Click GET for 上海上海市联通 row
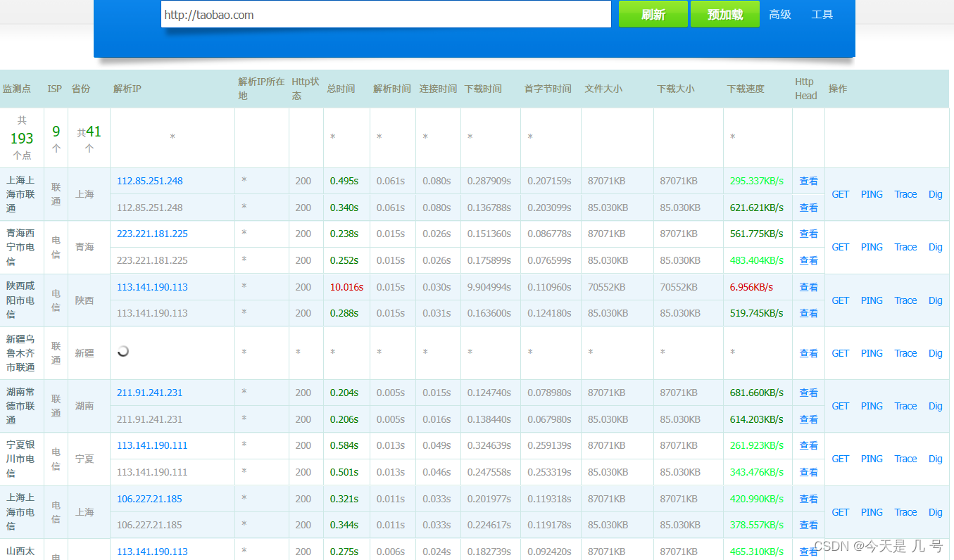 [x=841, y=194]
